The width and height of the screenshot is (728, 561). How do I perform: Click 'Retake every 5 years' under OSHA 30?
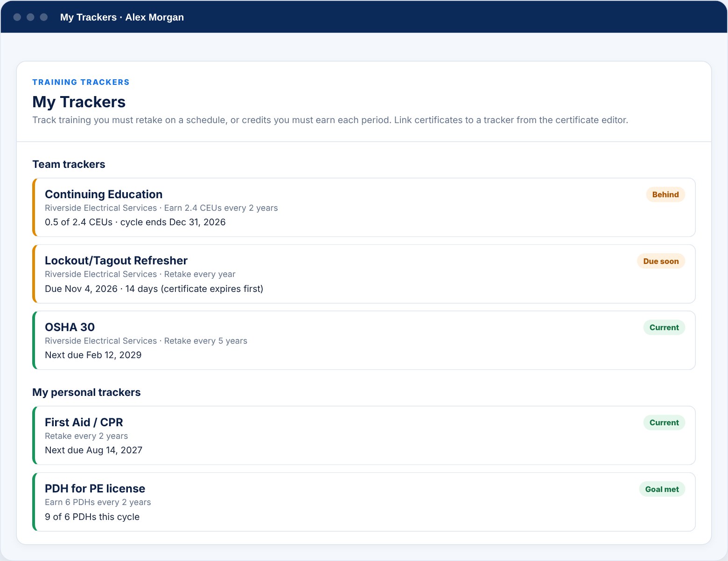pyautogui.click(x=206, y=341)
